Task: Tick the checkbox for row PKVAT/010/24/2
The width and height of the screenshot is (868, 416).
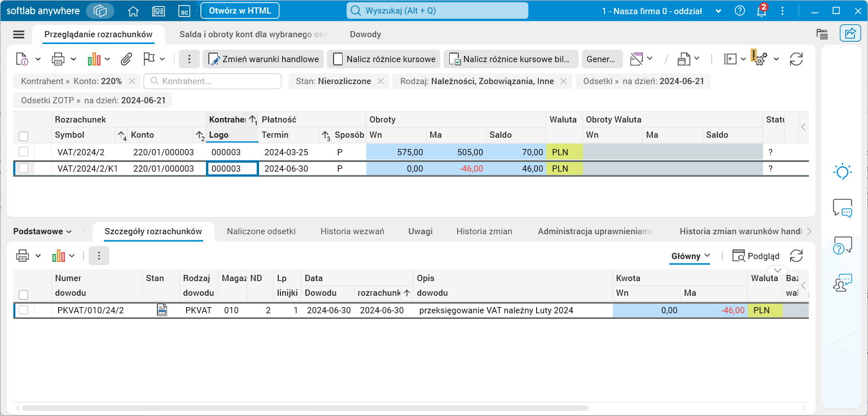Action: (x=24, y=310)
